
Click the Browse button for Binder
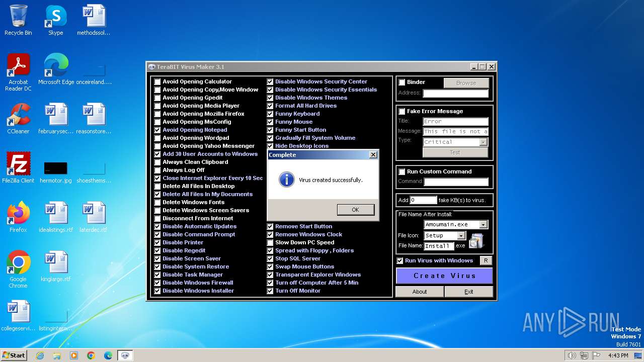pos(466,83)
